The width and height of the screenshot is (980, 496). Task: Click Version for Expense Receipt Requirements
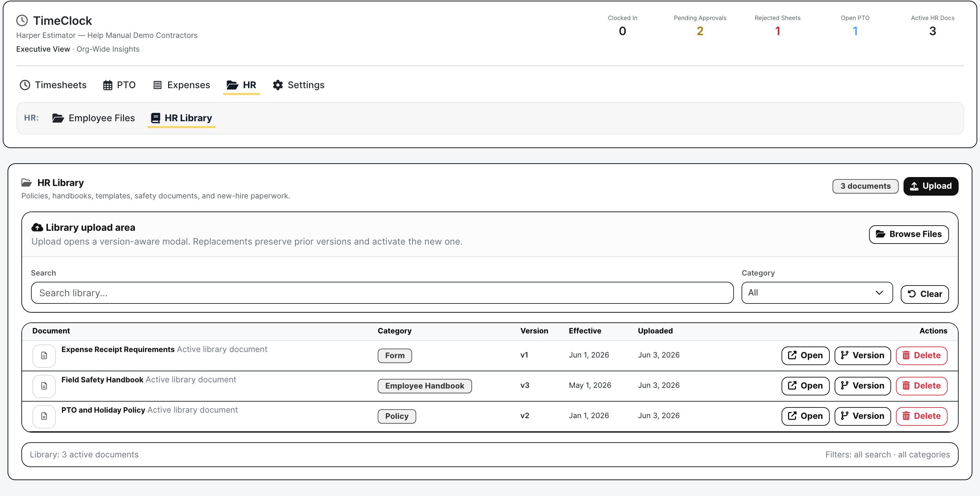pyautogui.click(x=862, y=355)
